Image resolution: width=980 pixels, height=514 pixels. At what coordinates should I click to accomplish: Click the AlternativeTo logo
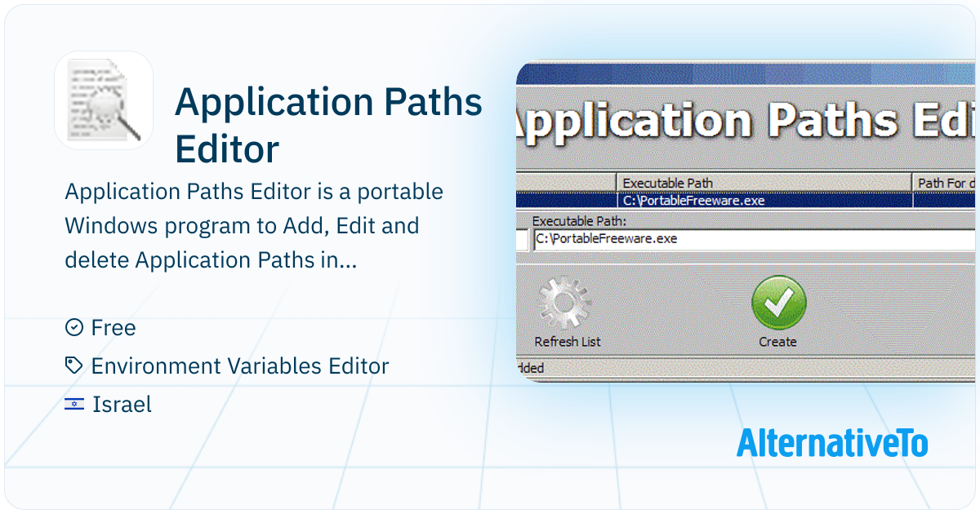[832, 442]
